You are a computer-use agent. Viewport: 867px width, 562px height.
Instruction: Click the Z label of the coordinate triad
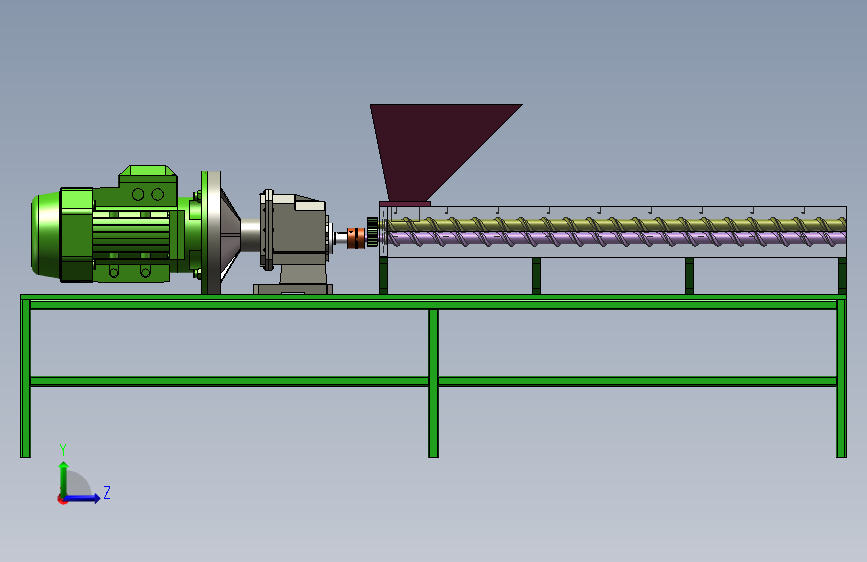coord(107,492)
